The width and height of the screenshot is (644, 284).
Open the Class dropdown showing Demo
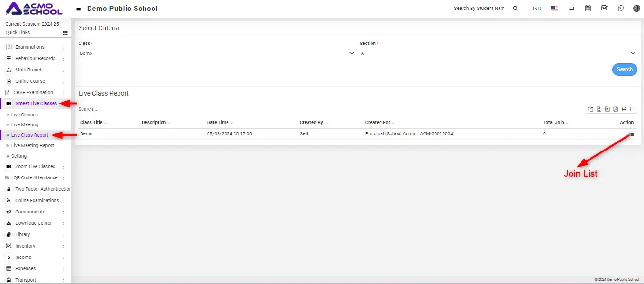[217, 53]
